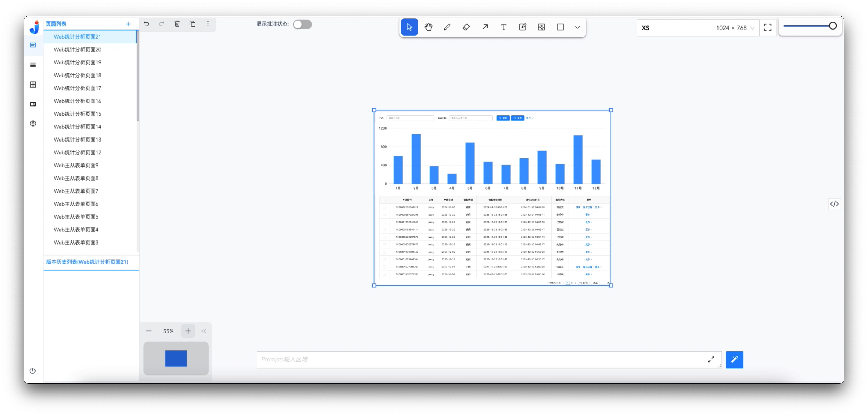Pick the eraser tool
868x415 pixels.
(x=466, y=27)
